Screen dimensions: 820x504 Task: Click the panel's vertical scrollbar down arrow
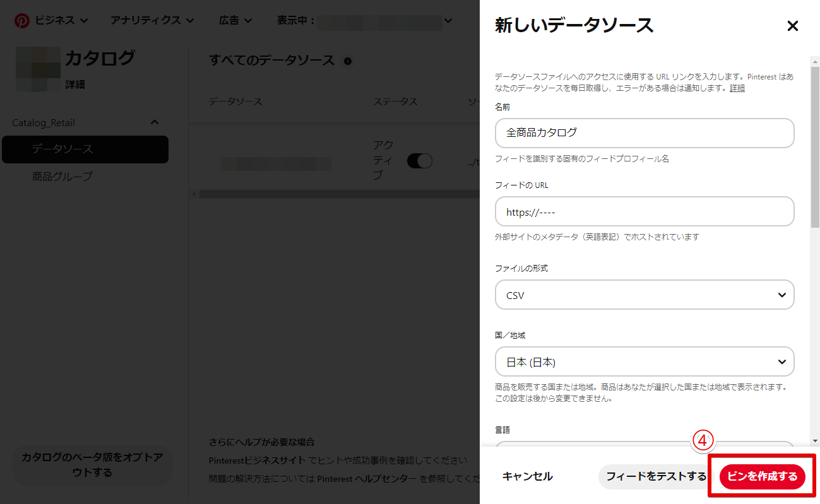coord(815,440)
